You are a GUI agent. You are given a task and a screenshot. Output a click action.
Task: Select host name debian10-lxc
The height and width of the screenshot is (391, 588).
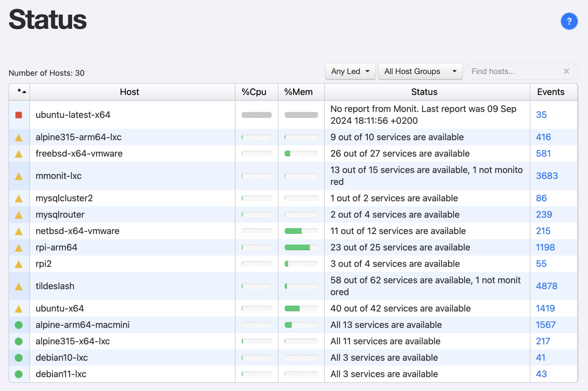(x=62, y=358)
